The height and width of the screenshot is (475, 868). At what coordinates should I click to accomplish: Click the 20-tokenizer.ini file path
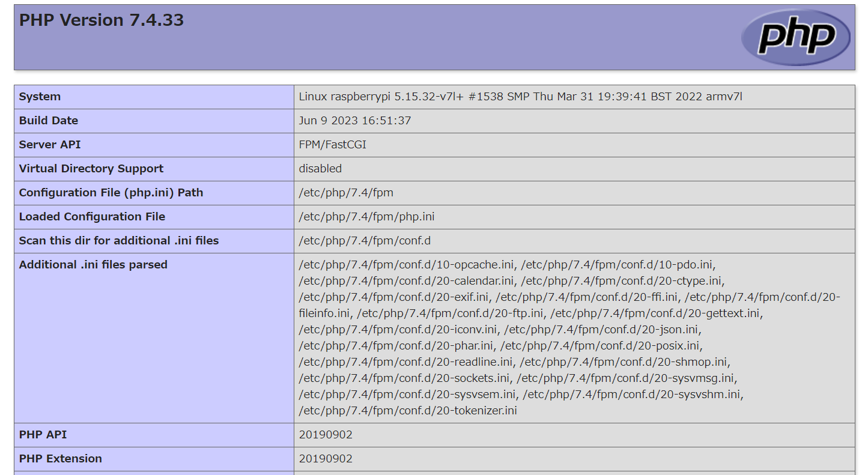tap(408, 411)
